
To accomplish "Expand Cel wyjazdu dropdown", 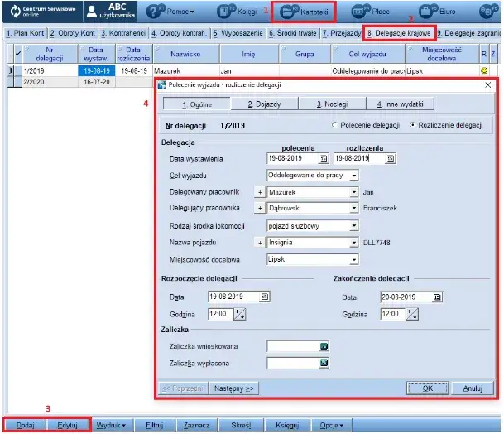I will click(354, 175).
